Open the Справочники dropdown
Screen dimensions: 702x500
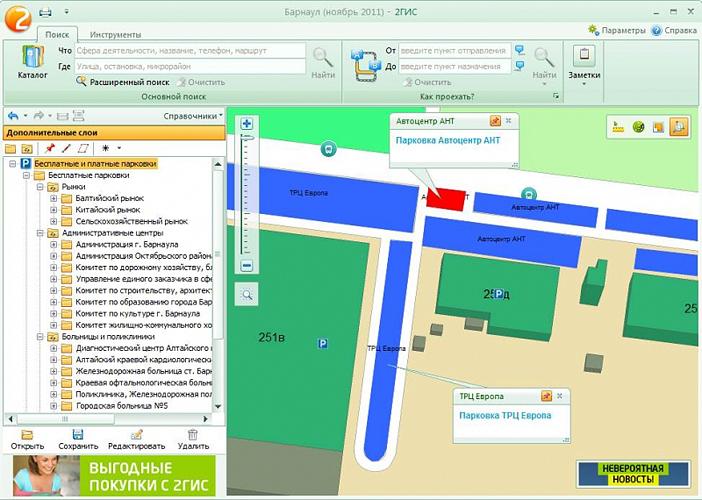click(193, 116)
